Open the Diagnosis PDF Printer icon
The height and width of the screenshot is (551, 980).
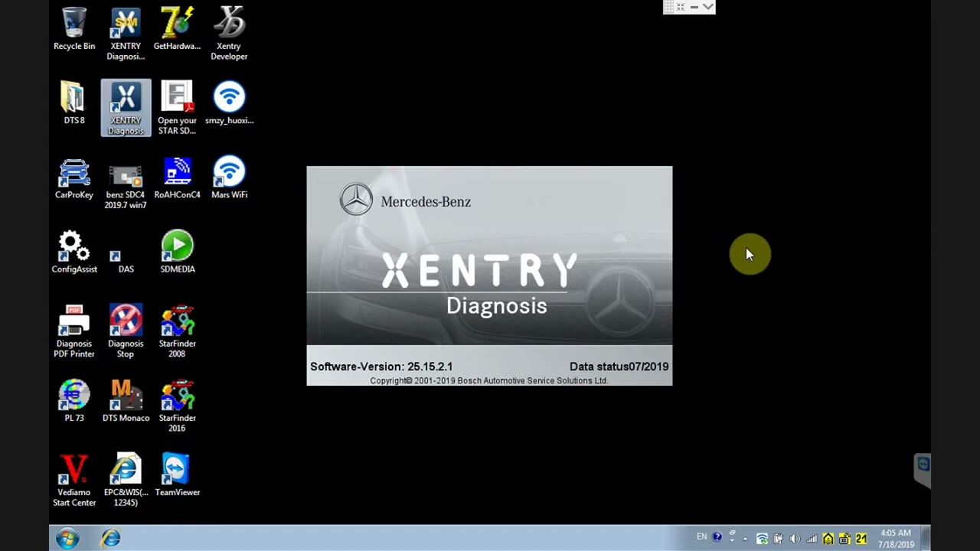74,331
